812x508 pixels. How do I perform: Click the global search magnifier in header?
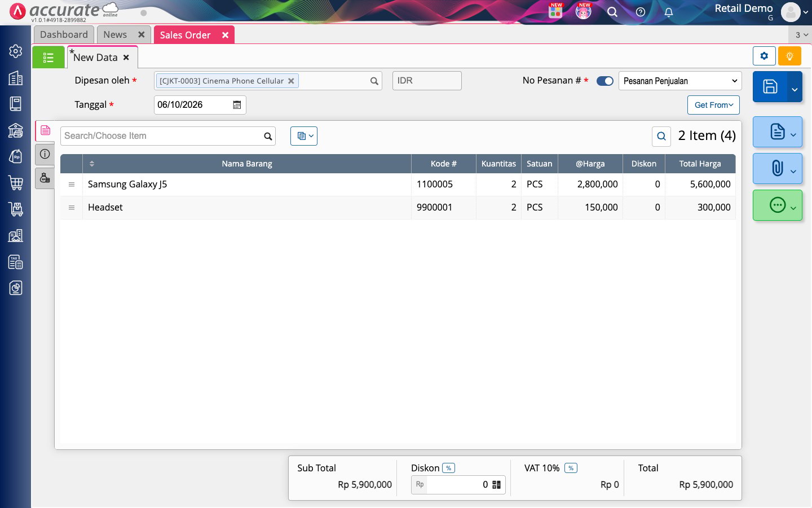tap(612, 12)
